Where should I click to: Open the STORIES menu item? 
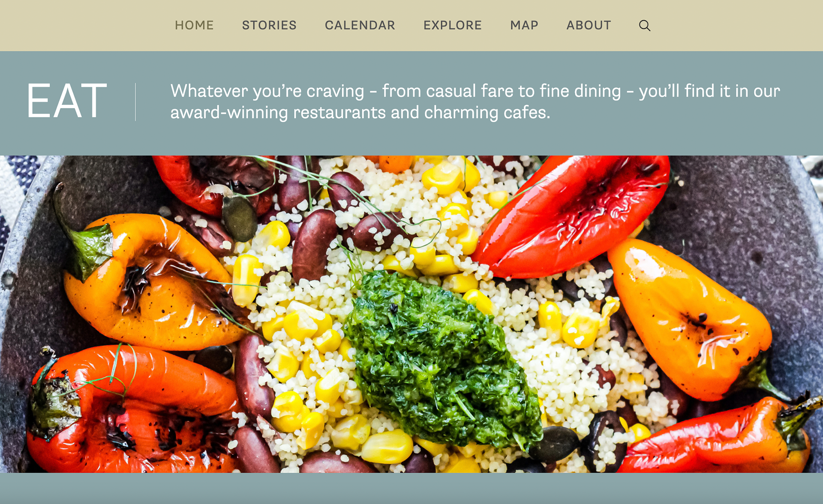(x=269, y=25)
